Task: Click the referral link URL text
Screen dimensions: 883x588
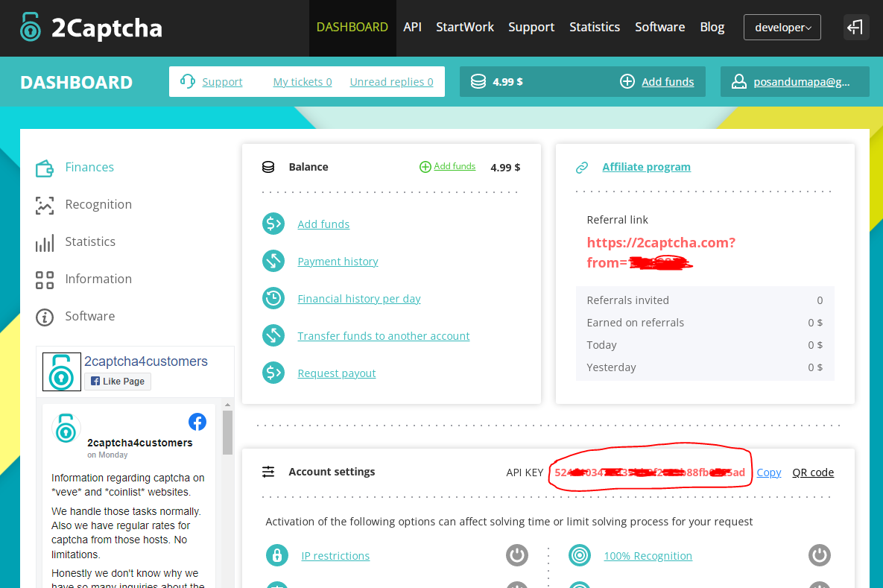Action: click(660, 253)
